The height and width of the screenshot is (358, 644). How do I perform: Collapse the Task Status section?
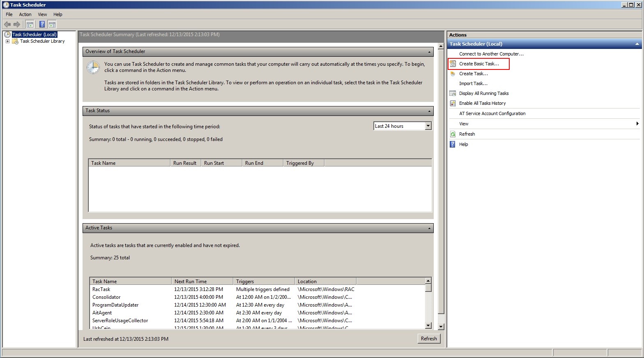(x=429, y=111)
